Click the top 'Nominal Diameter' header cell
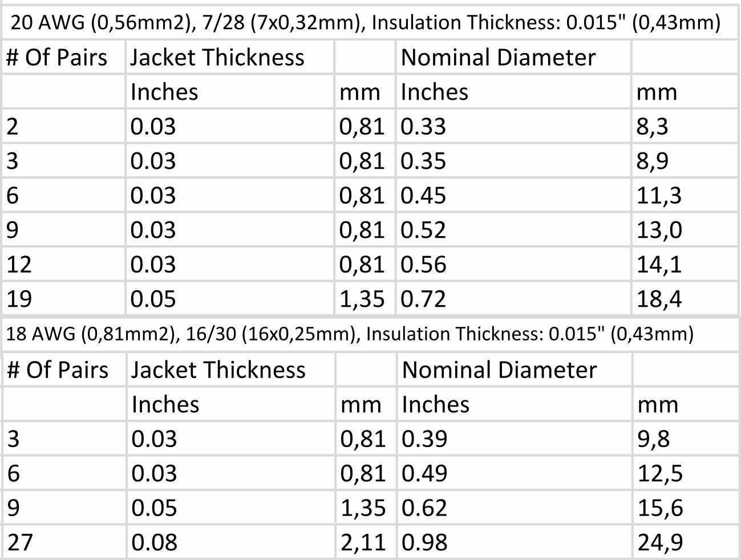Image resolution: width=741 pixels, height=560 pixels. point(514,57)
